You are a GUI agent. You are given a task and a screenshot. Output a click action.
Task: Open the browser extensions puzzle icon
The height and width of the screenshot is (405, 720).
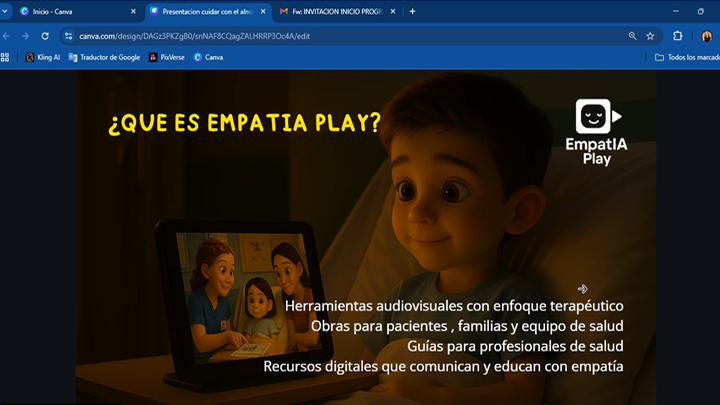678,36
